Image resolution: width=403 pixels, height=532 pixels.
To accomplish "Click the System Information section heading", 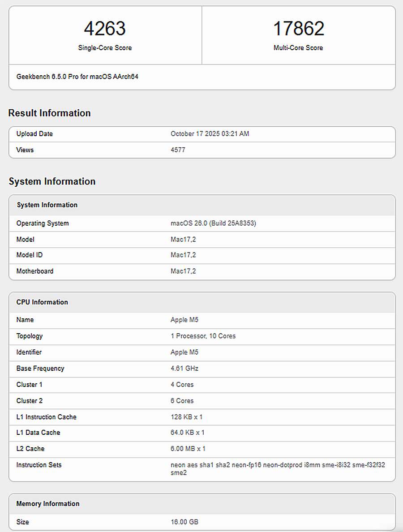I will (x=52, y=181).
